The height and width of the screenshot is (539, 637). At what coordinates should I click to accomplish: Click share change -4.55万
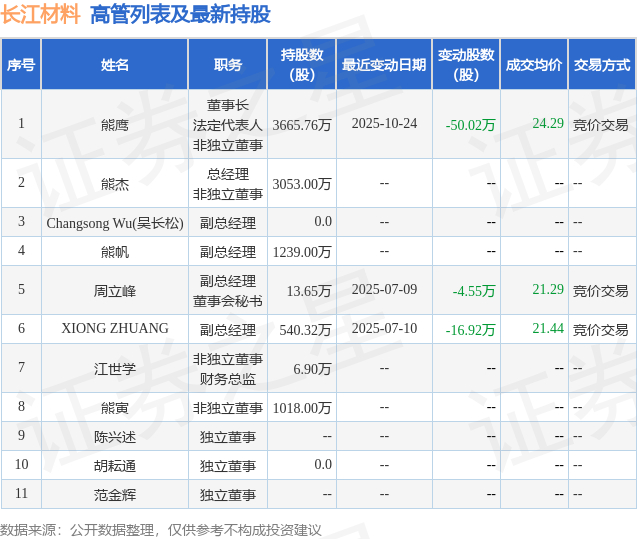point(474,291)
